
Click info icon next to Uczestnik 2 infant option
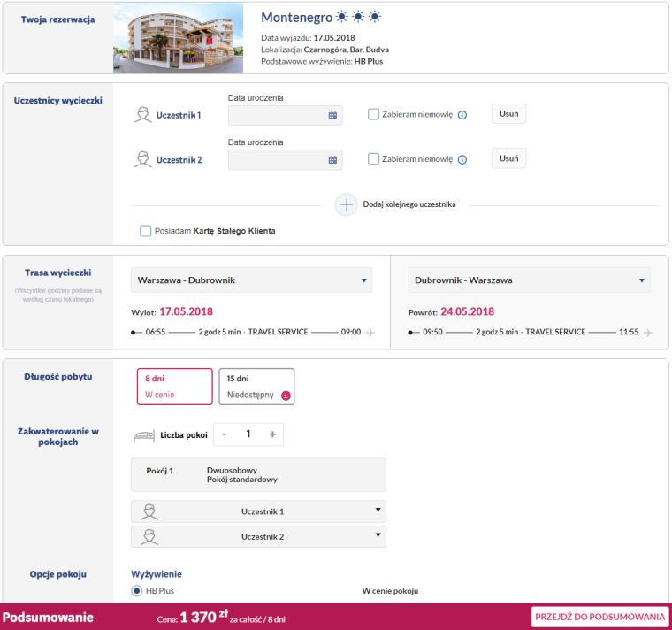point(462,159)
